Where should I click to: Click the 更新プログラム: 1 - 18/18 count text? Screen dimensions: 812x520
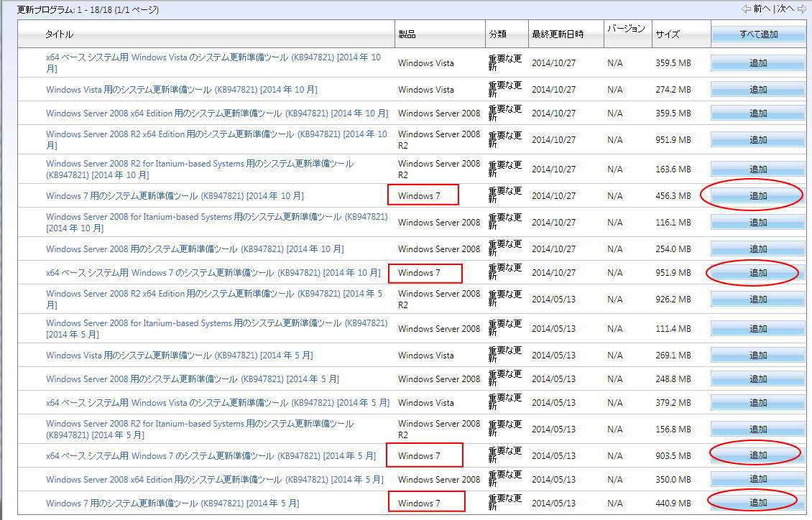88,9
